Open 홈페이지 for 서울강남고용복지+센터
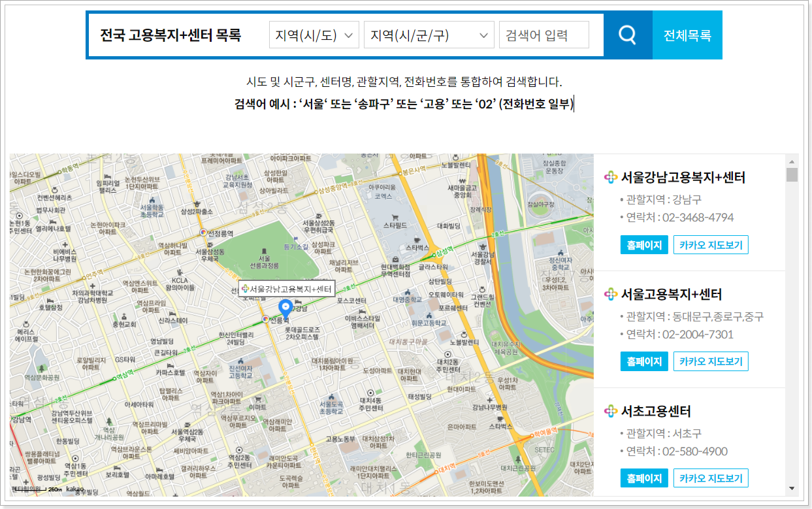The width and height of the screenshot is (812, 509). pyautogui.click(x=643, y=244)
